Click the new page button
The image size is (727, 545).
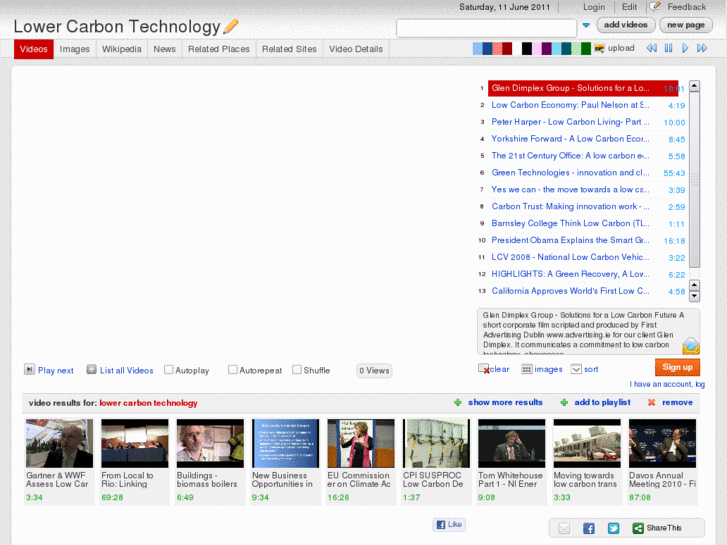point(686,25)
